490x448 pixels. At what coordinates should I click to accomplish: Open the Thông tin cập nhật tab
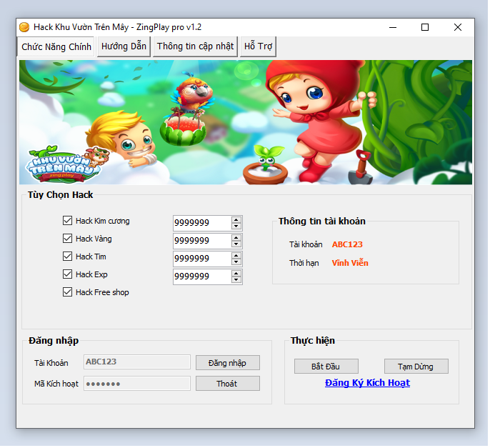(195, 46)
